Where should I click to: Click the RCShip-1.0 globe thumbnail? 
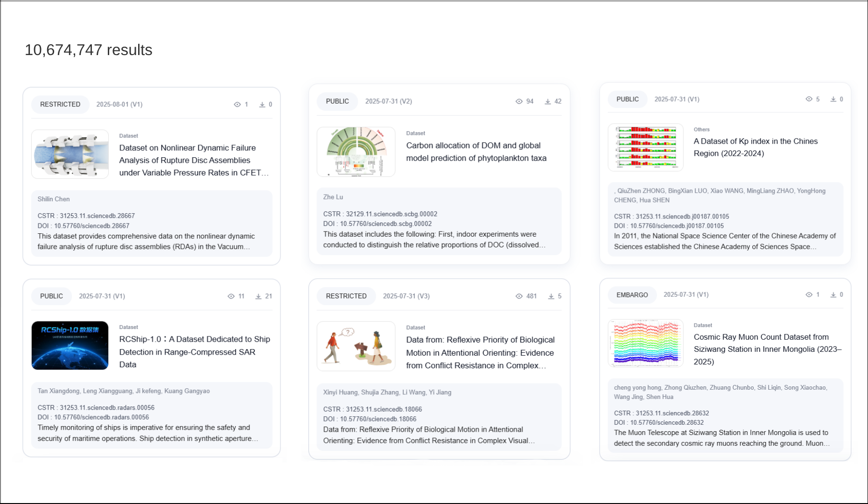[x=70, y=345]
